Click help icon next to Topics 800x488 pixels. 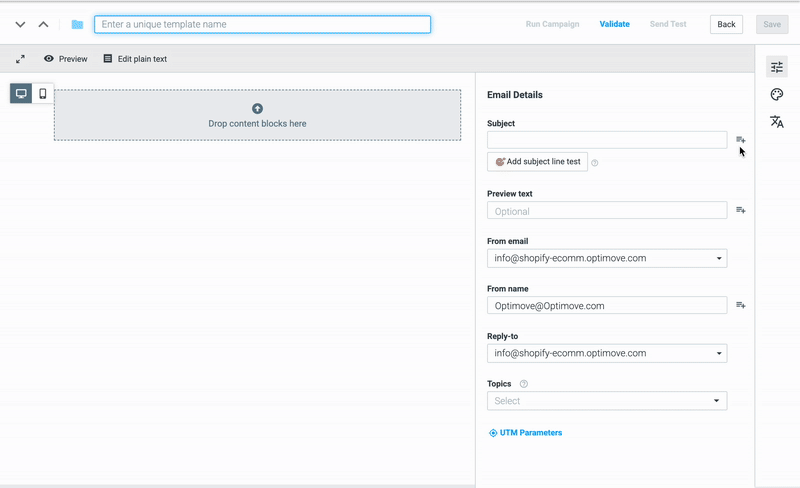tap(523, 384)
